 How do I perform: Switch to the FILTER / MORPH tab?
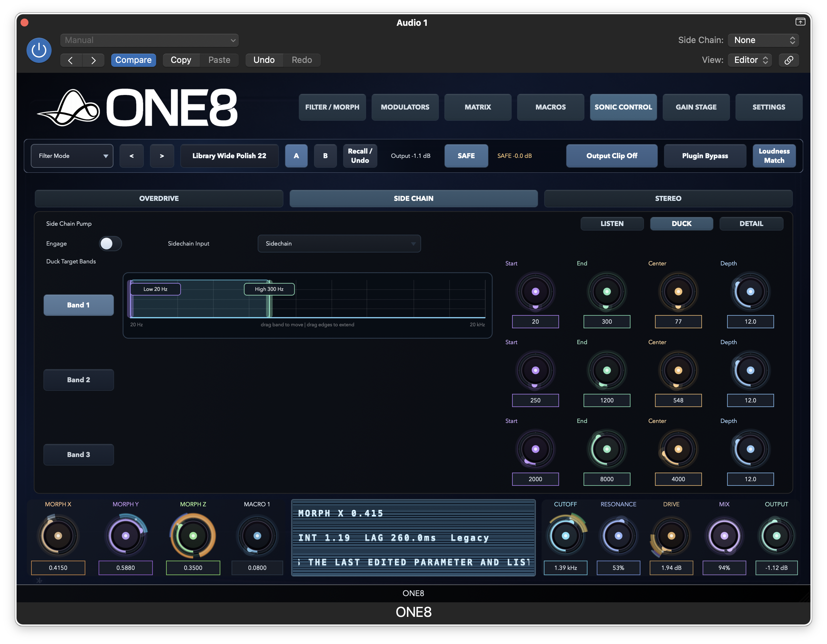[x=332, y=107]
